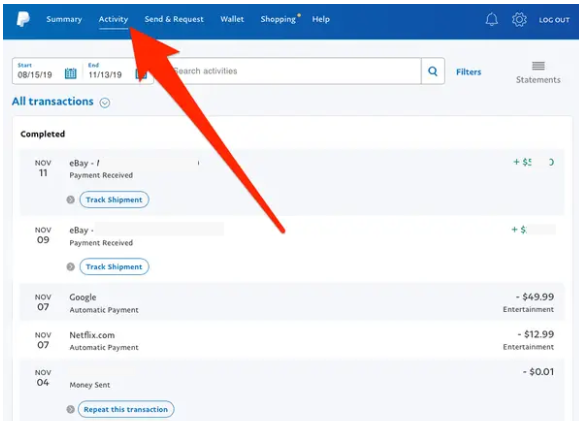The image size is (583, 422).
Task: Click the LOG OUT link
Action: (554, 20)
